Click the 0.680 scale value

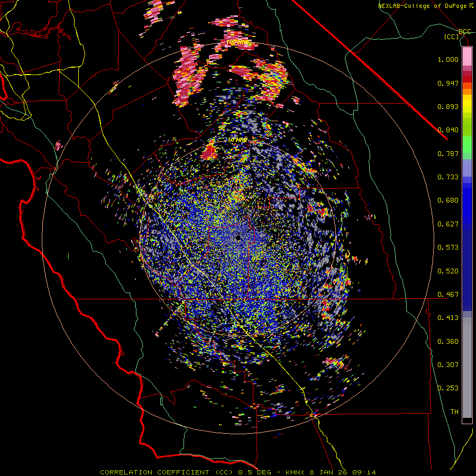(448, 200)
